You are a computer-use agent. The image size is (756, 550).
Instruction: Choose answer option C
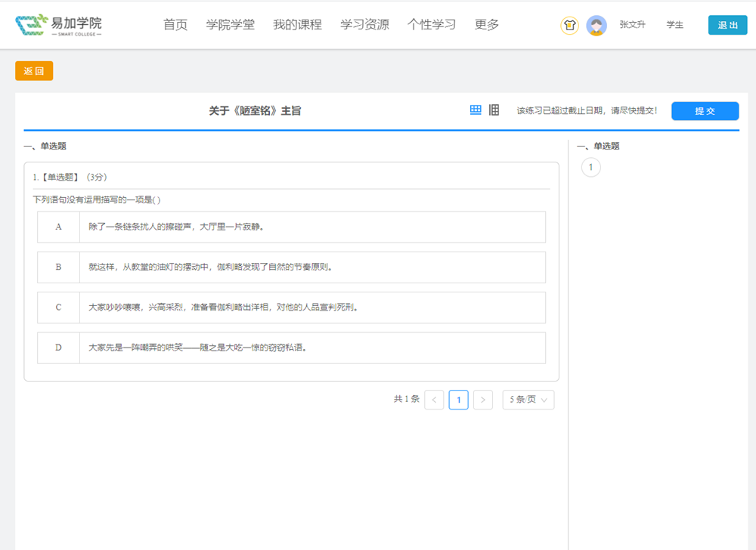click(x=291, y=307)
